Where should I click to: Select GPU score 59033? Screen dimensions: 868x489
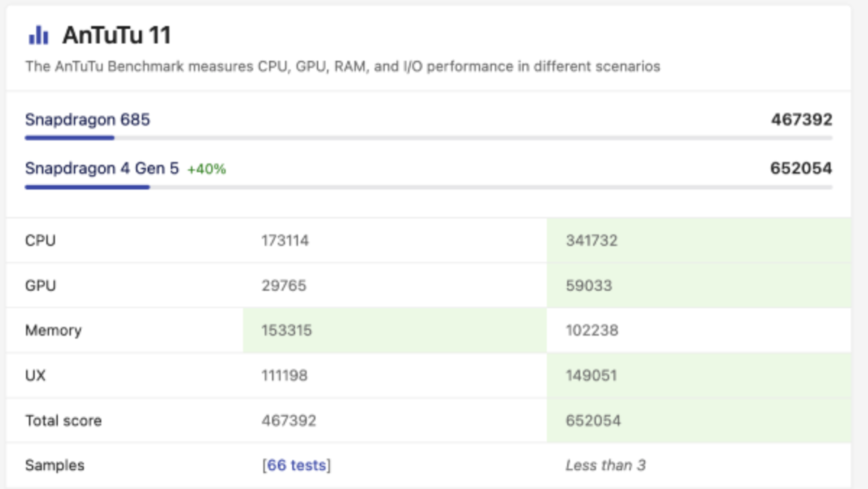point(589,285)
